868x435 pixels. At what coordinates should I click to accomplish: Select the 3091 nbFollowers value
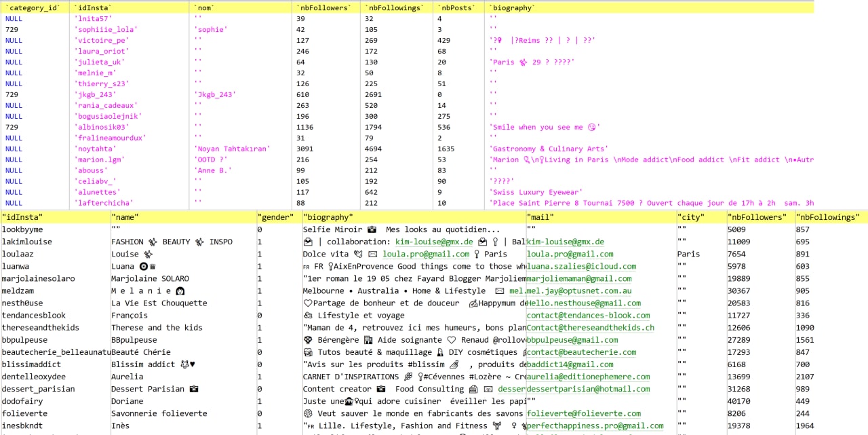305,149
